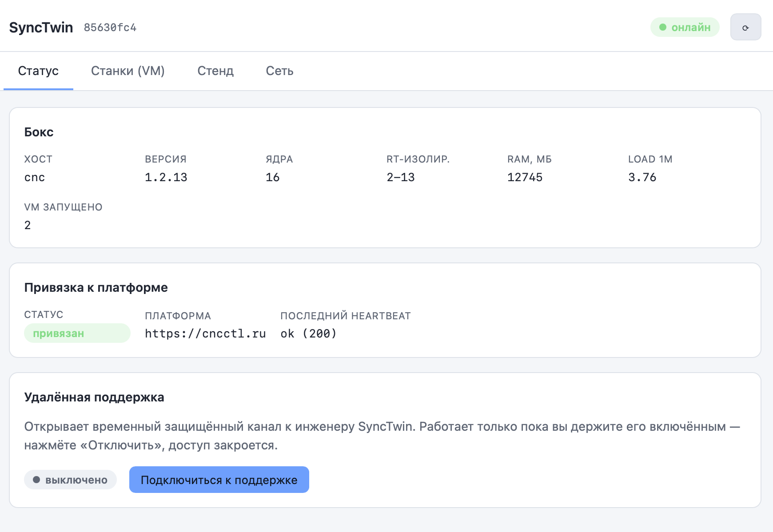Click the host value cnc
The height and width of the screenshot is (532, 773).
35,178
